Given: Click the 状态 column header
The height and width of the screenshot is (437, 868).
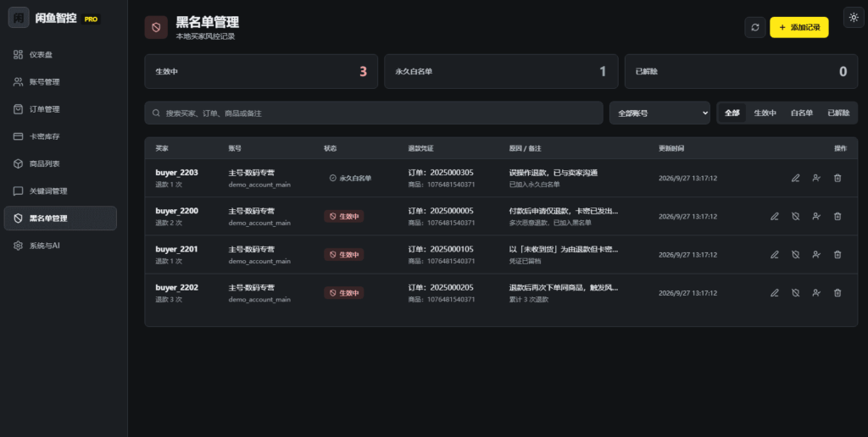Looking at the screenshot, I should 330,148.
